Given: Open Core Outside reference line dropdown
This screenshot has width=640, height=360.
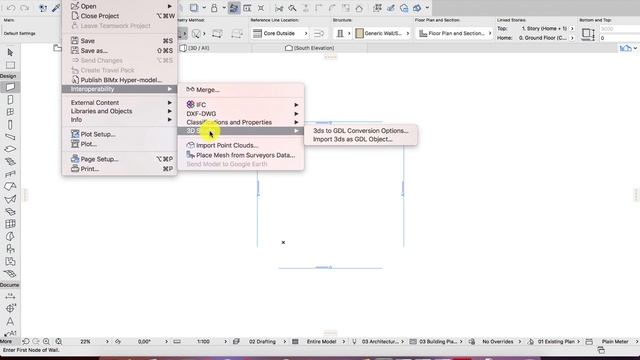Looking at the screenshot, I should pos(280,33).
